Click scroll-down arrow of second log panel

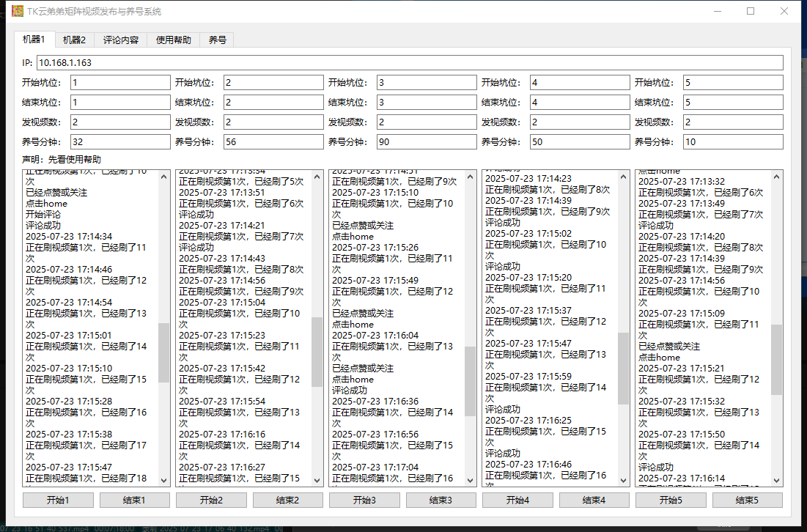click(317, 481)
